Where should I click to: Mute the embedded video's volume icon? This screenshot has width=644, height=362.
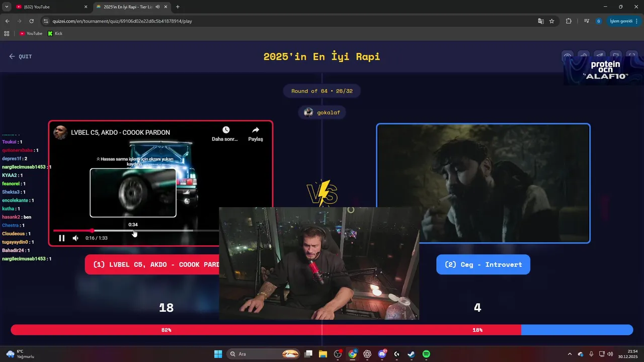point(75,238)
